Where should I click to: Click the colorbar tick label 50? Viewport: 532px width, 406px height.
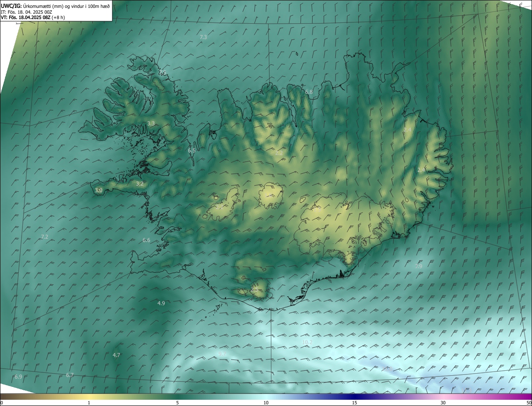click(529, 403)
